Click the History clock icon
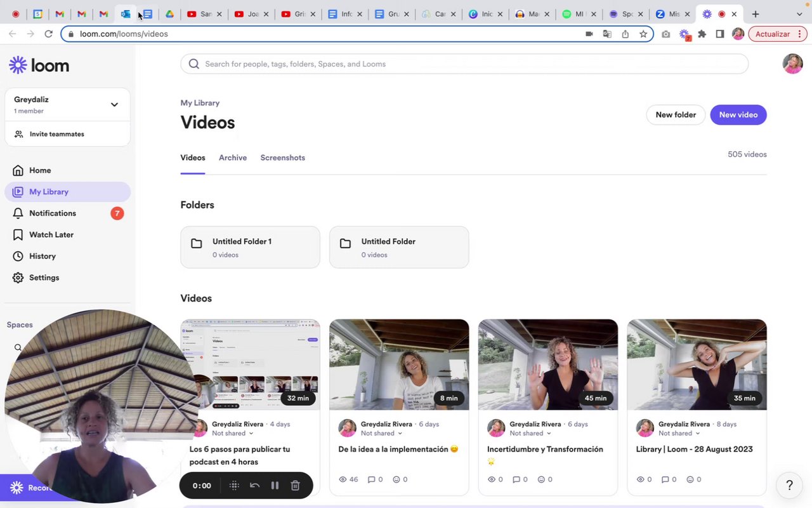This screenshot has width=812, height=508. (18, 257)
